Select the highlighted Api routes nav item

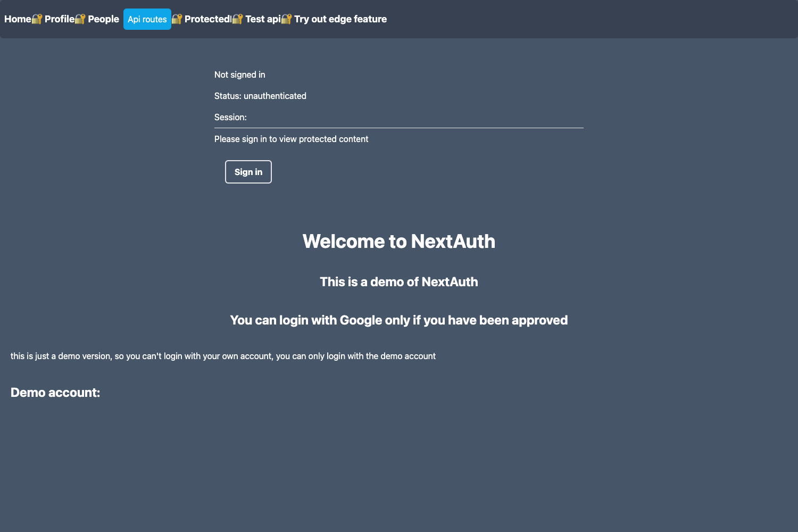147,19
